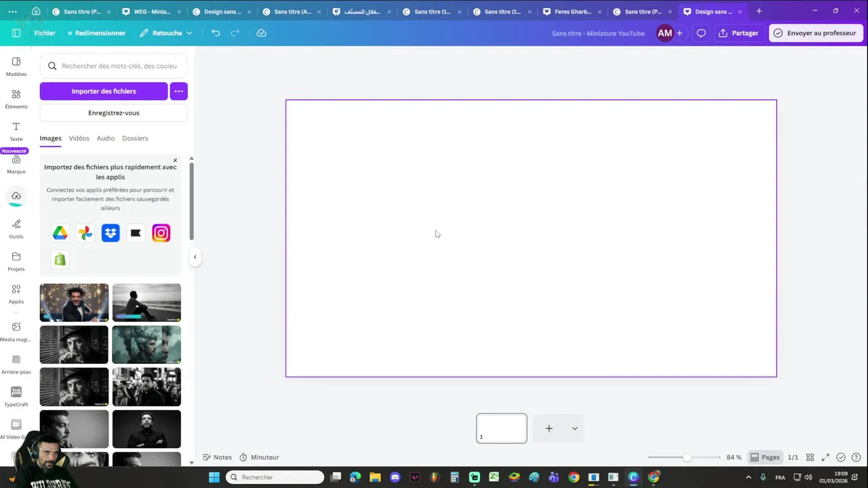Viewport: 868px width, 488px height.
Task: Click the search keywords input field
Action: [x=113, y=66]
